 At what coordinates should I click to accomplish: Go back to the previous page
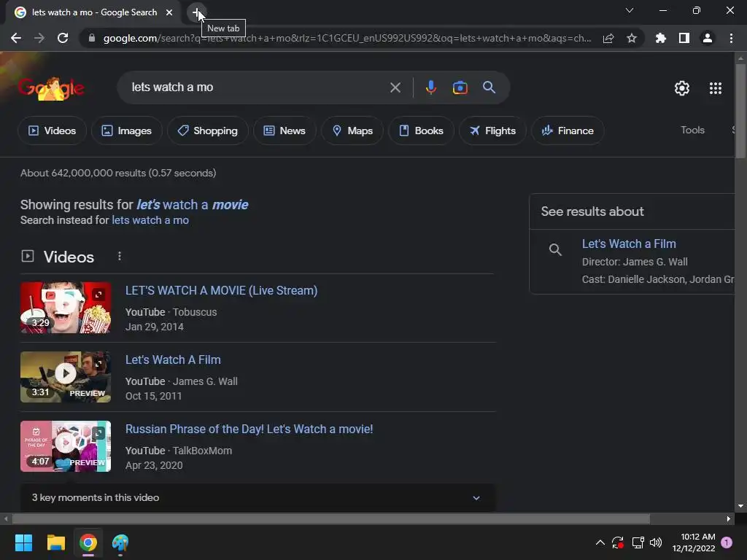click(16, 38)
